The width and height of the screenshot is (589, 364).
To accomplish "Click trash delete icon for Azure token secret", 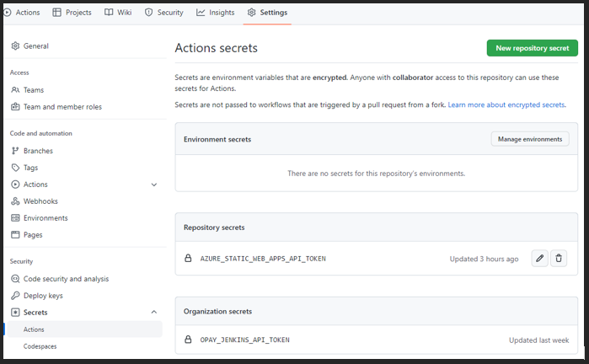I will coord(559,259).
